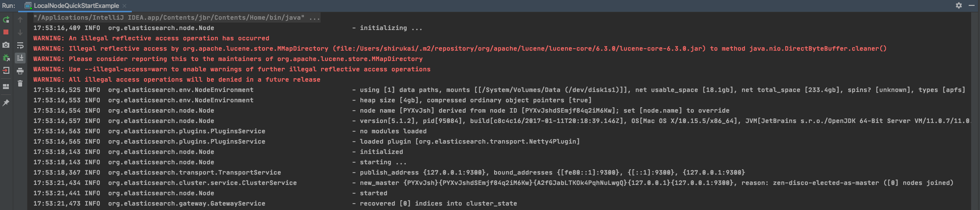Viewport: 980px width, 210px height.
Task: Go up the stack trace with the up arrow
Action: click(20, 20)
